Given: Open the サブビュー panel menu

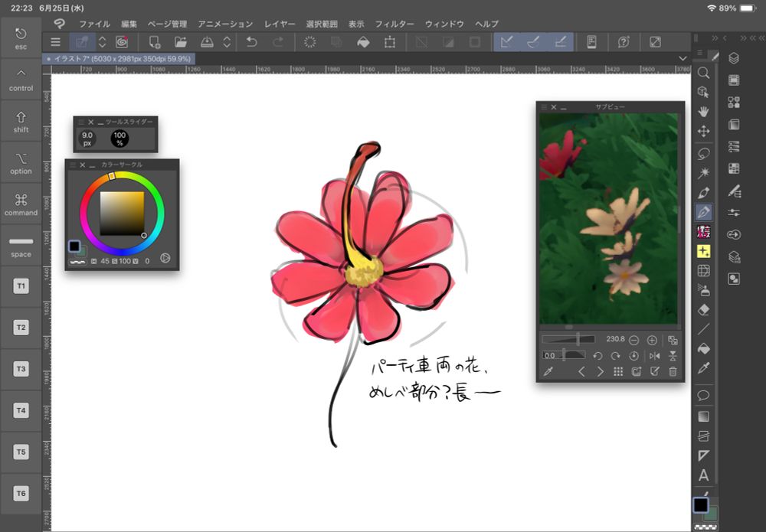Looking at the screenshot, I should pyautogui.click(x=544, y=107).
